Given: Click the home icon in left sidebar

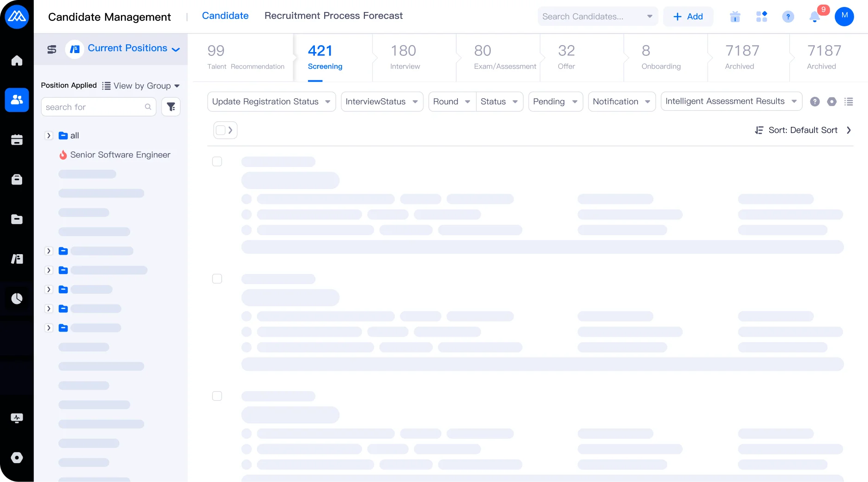Looking at the screenshot, I should pos(17,60).
